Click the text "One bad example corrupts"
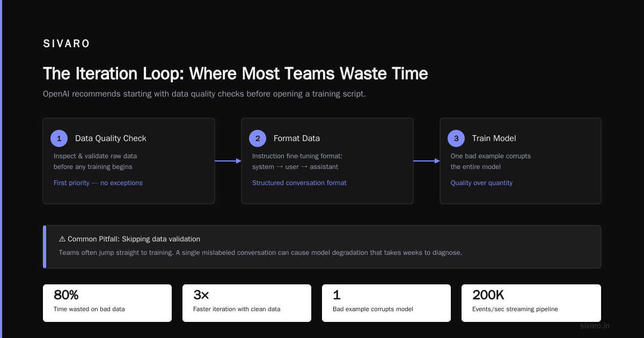The height and width of the screenshot is (338, 644). [x=491, y=156]
